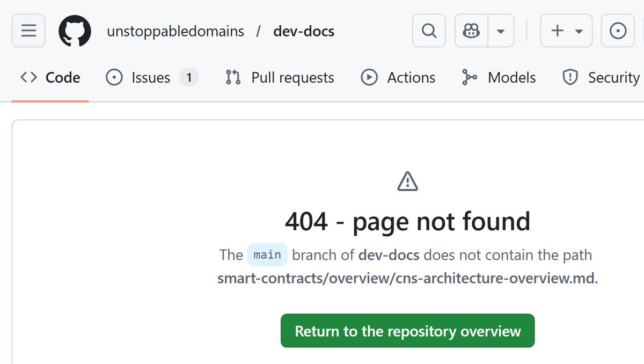
Task: Switch to the Actions tab
Action: (398, 78)
